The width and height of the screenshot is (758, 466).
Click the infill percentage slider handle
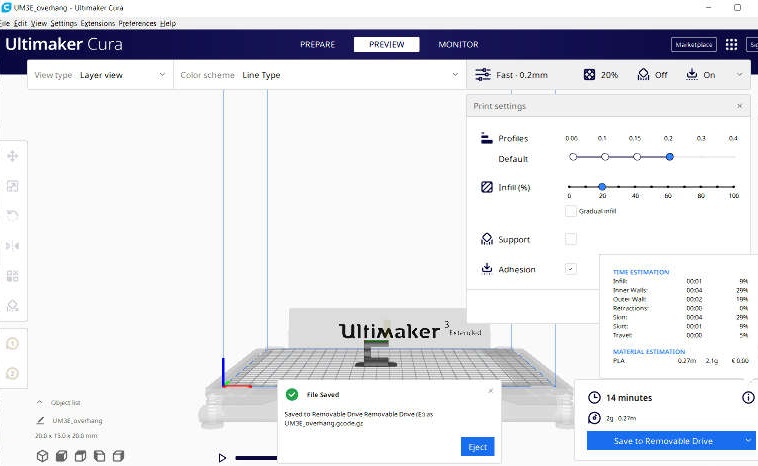coord(602,187)
